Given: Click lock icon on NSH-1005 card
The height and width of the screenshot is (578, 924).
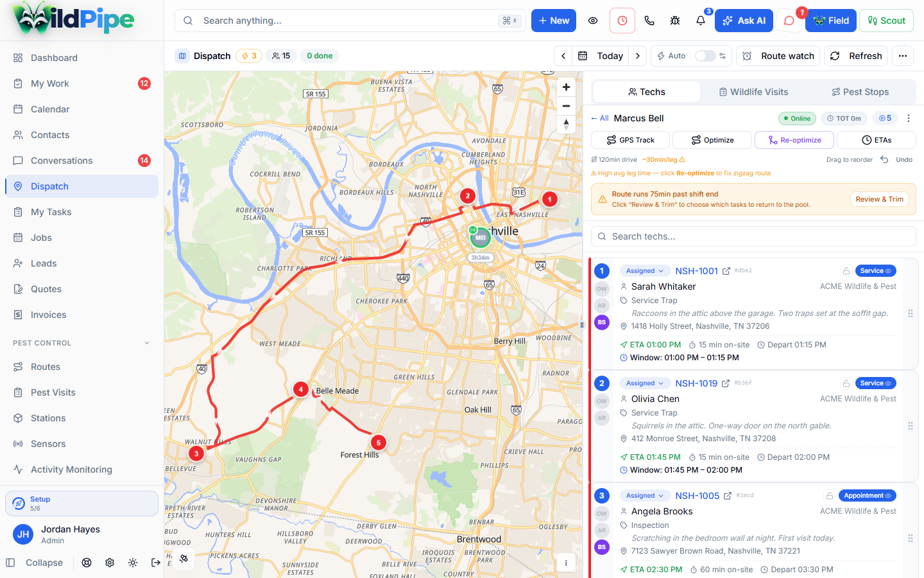Looking at the screenshot, I should (x=830, y=496).
